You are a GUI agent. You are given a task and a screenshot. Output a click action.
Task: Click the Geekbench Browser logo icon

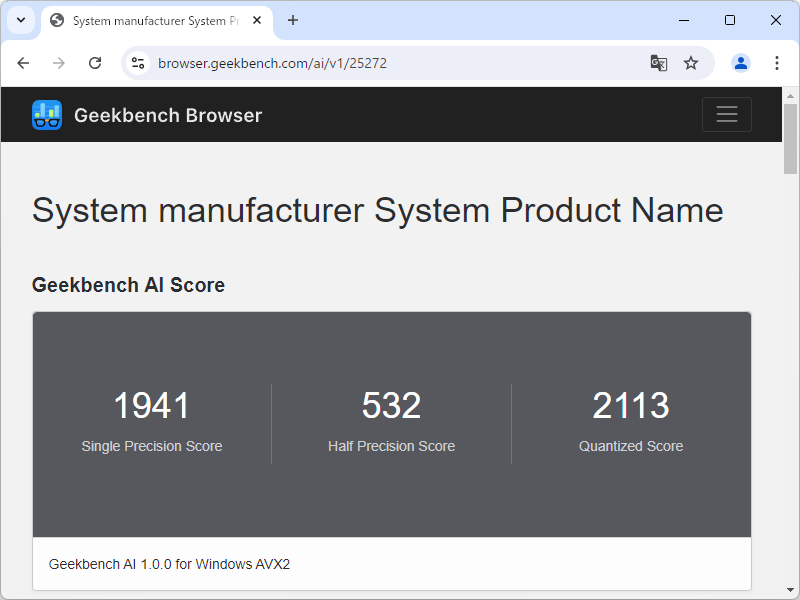[47, 114]
